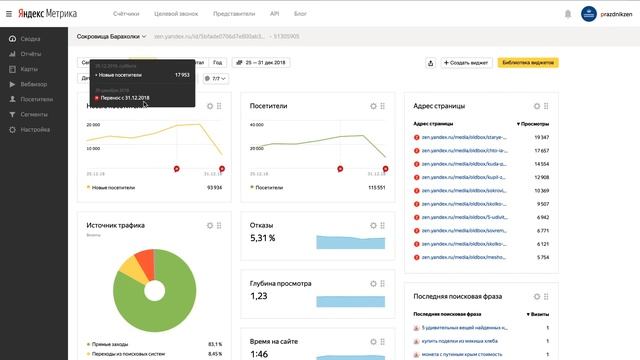
Task: Open the zen.yandex.ru/media/oldbox/mesho page link
Action: click(x=464, y=257)
